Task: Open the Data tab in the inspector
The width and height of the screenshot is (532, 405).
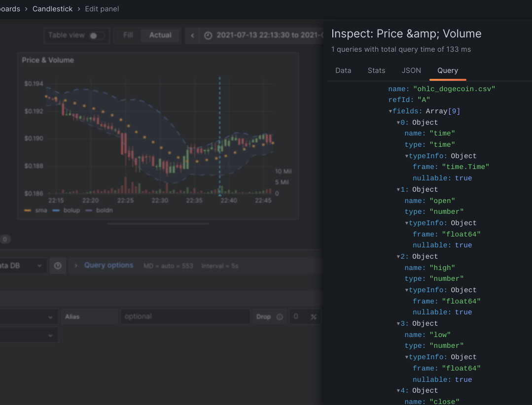Action: 343,70
